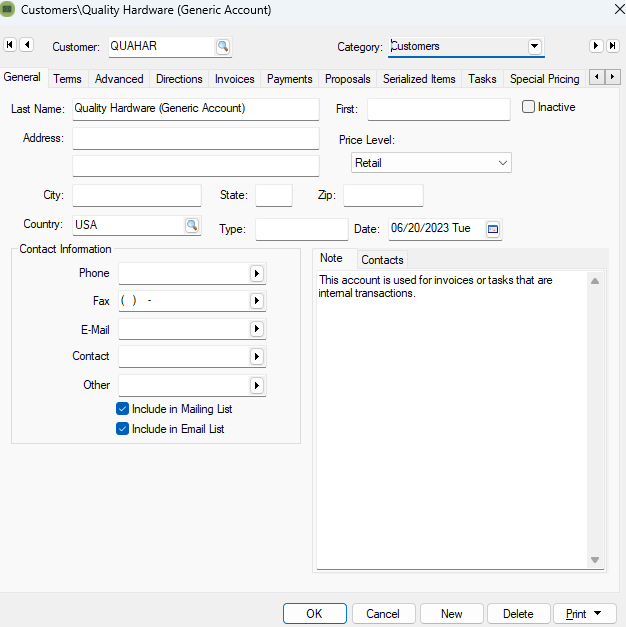
Task: Open the Advanced tab
Action: (119, 79)
